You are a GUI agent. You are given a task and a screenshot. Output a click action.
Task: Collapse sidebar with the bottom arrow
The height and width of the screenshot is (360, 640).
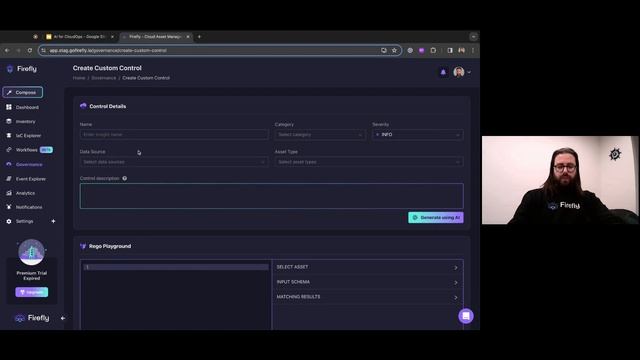click(62, 318)
